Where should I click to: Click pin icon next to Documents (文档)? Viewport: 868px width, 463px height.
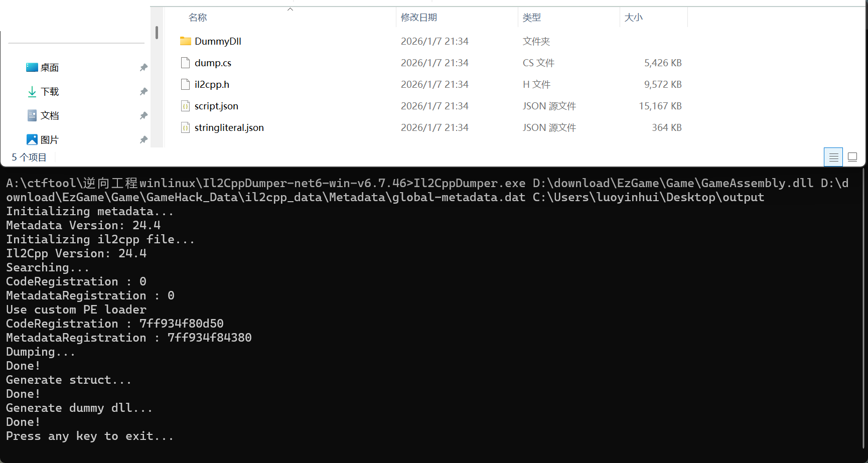pos(143,116)
